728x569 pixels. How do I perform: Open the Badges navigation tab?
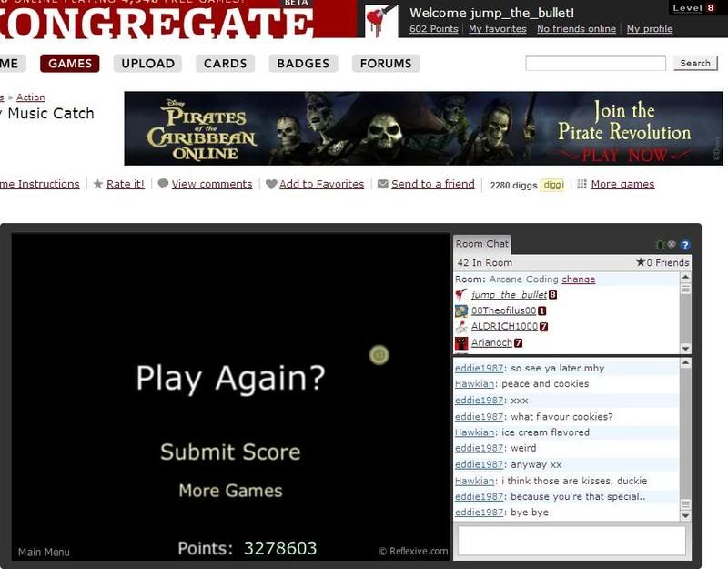(303, 64)
